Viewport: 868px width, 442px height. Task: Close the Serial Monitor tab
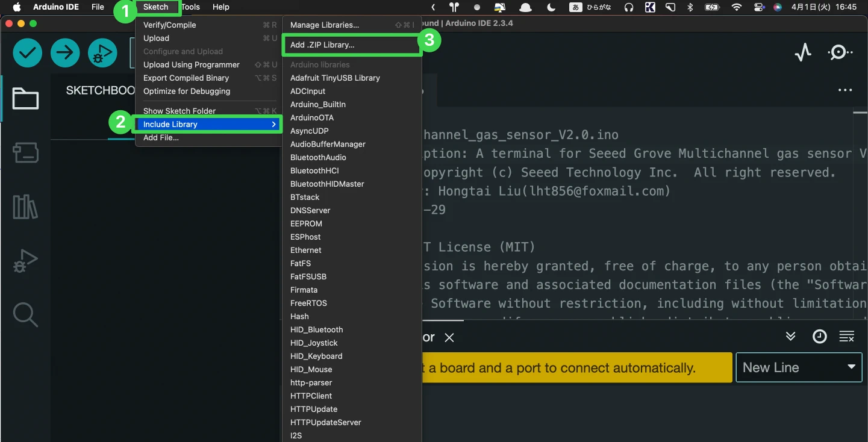coord(449,338)
